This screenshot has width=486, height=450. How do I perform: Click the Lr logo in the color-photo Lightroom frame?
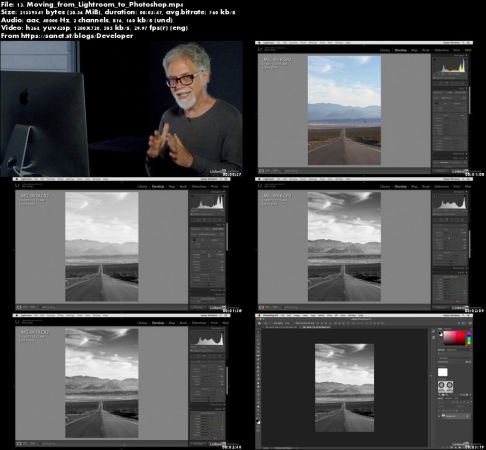pos(260,50)
